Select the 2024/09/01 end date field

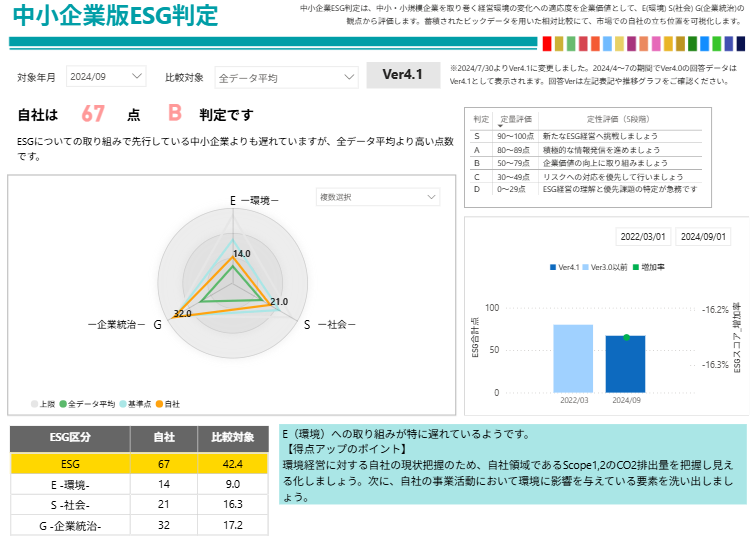[703, 237]
